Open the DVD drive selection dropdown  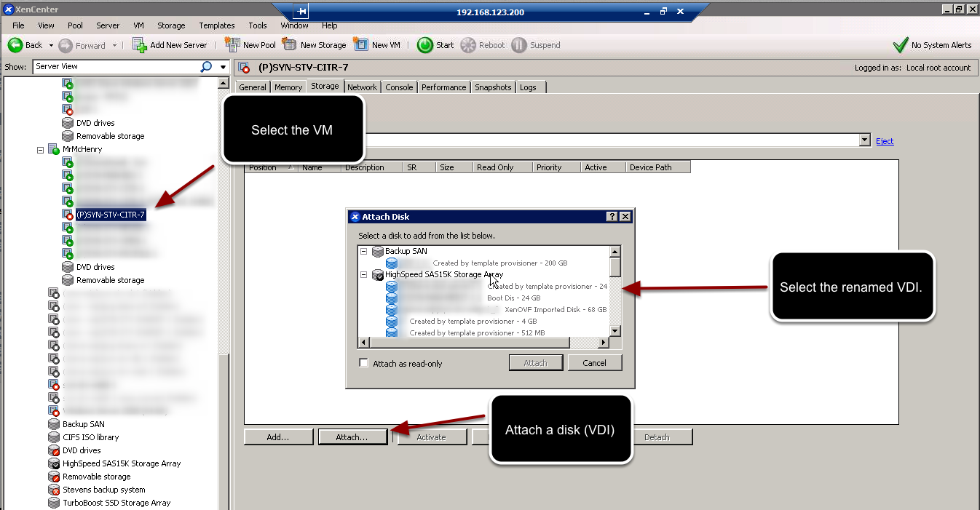[x=865, y=140]
